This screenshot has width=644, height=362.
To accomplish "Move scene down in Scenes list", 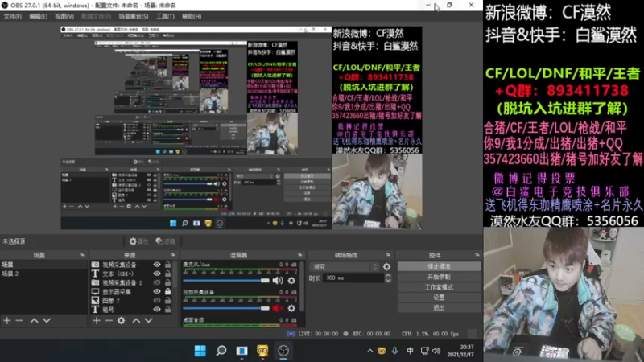I will [x=47, y=320].
